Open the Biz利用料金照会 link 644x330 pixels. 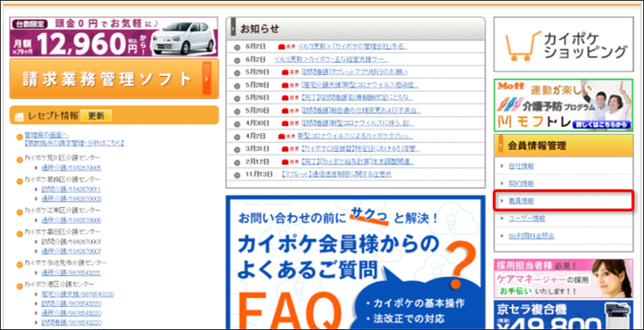click(x=532, y=236)
